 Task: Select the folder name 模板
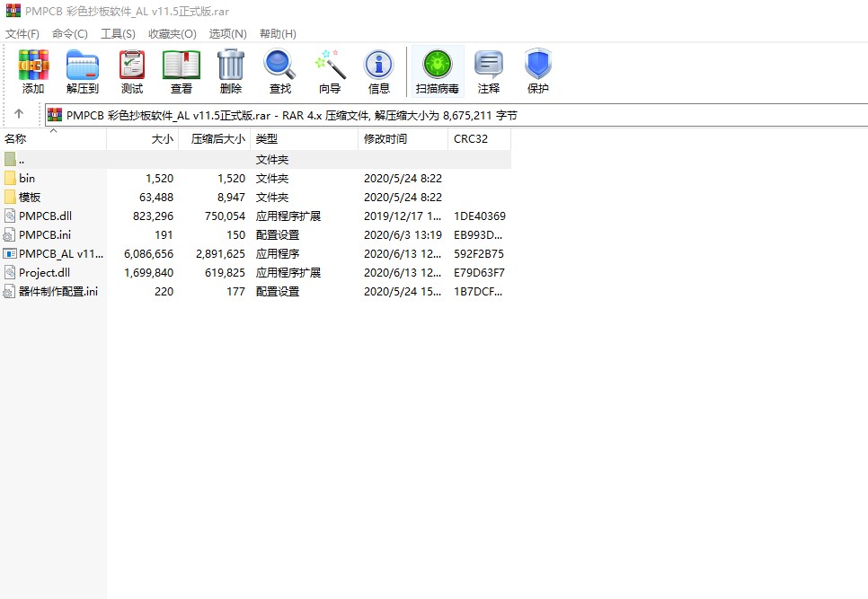[30, 197]
